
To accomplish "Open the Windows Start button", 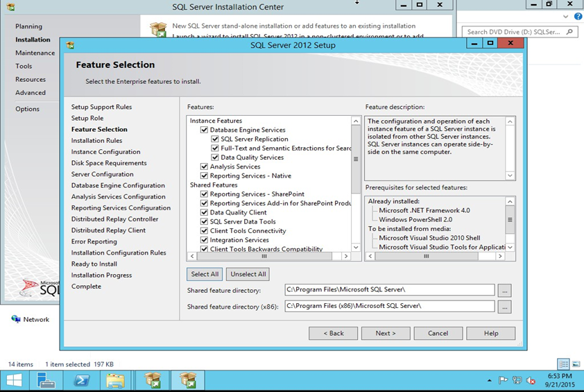I will pyautogui.click(x=14, y=380).
